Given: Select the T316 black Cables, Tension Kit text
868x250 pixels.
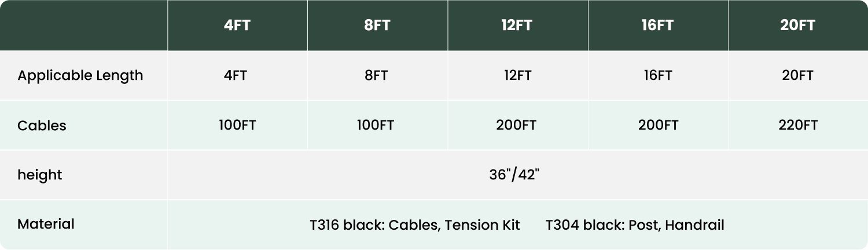Looking at the screenshot, I should tap(415, 225).
